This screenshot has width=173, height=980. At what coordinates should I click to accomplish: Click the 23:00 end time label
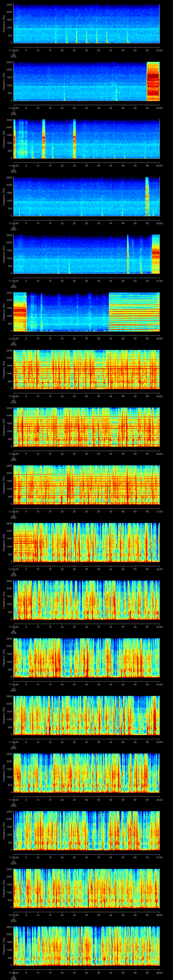(x=159, y=50)
